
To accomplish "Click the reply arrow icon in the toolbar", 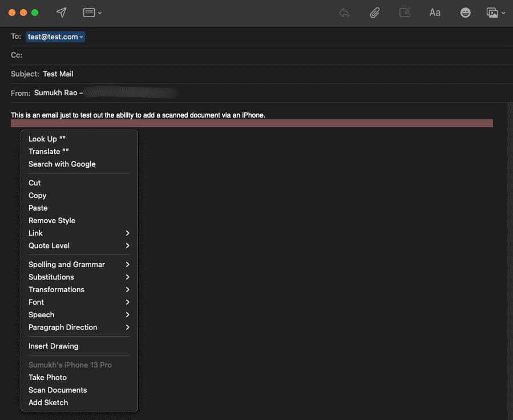I will [344, 13].
